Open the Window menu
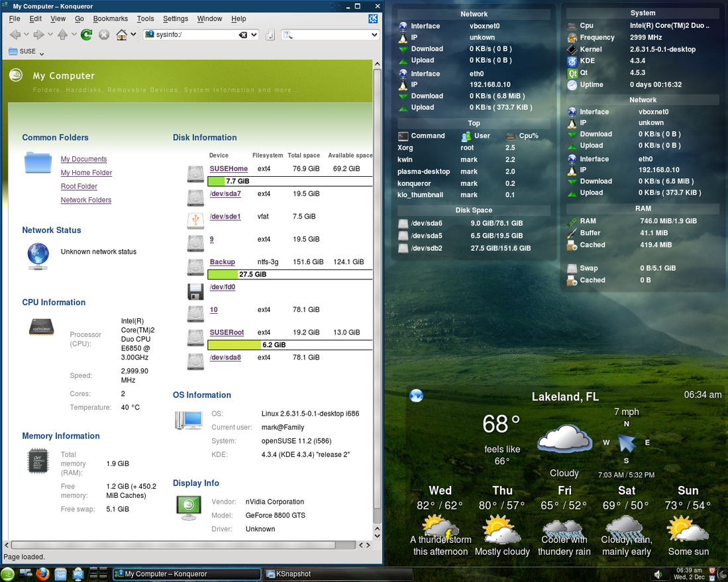728x582 pixels. 209,19
